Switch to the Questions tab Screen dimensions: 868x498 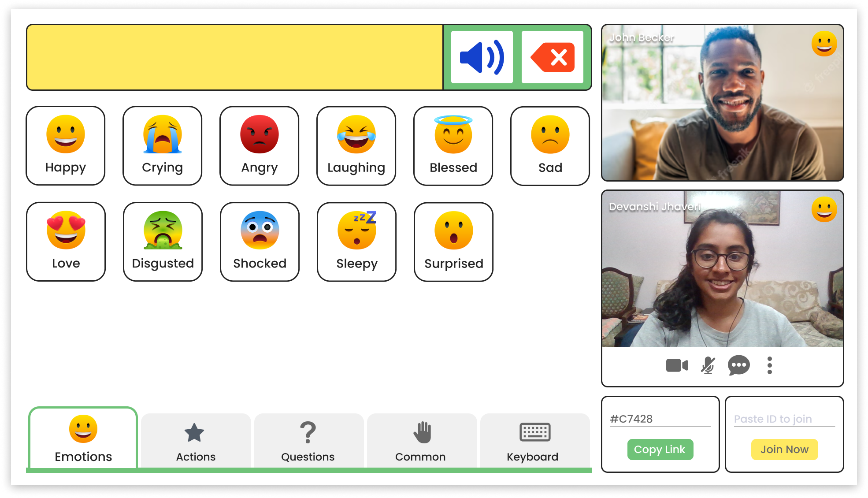pos(308,440)
